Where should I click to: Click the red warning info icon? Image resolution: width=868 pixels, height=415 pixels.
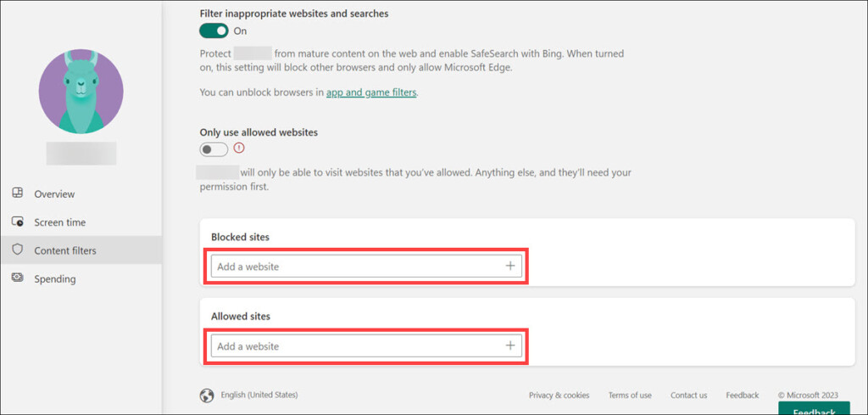coord(239,148)
